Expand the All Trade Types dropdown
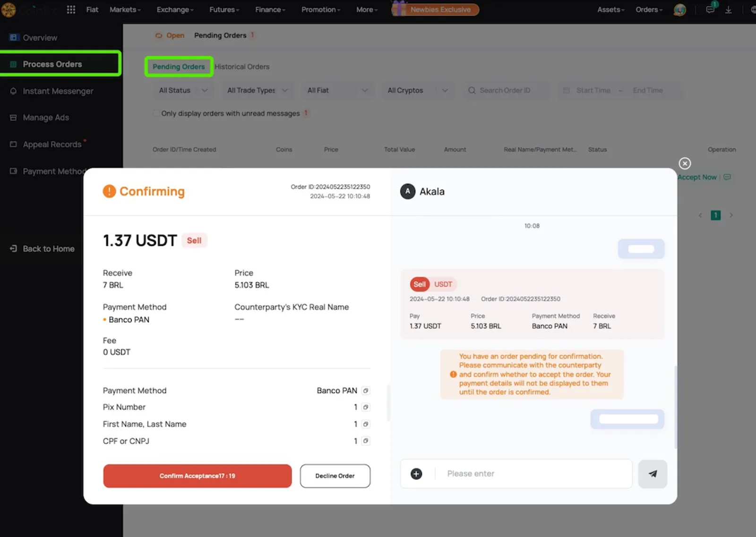Viewport: 756px width, 537px height. pyautogui.click(x=258, y=90)
